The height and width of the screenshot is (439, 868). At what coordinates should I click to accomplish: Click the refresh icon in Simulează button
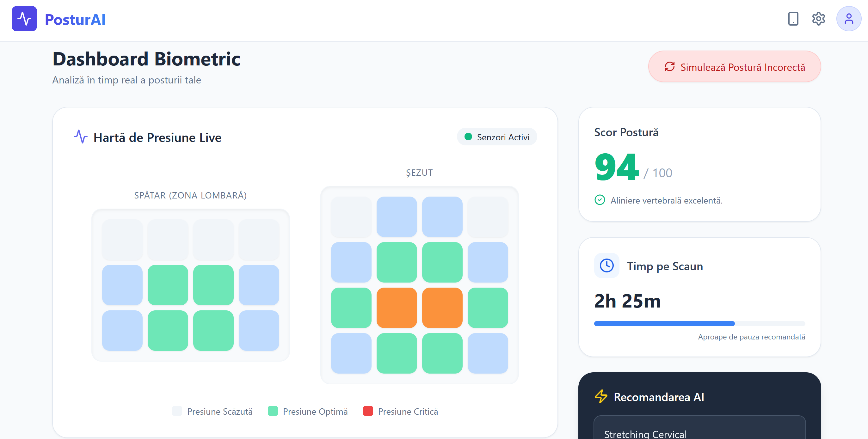pos(669,67)
